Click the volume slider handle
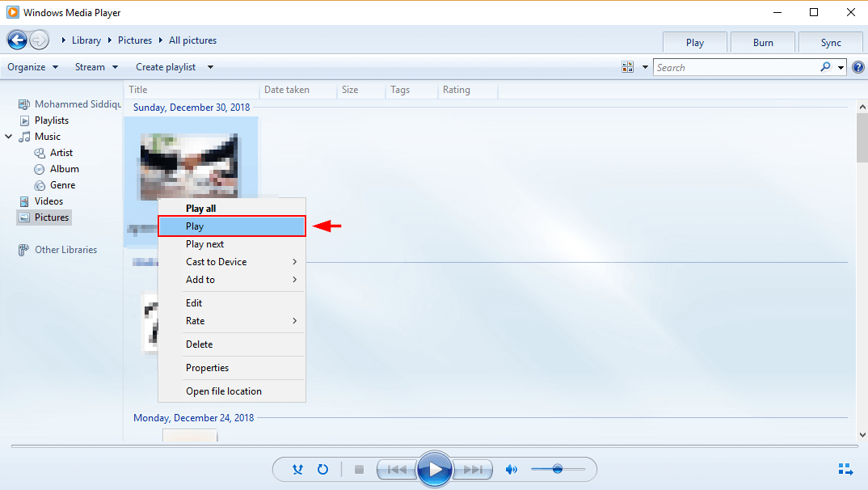Viewport: 868px width, 490px height. [558, 470]
